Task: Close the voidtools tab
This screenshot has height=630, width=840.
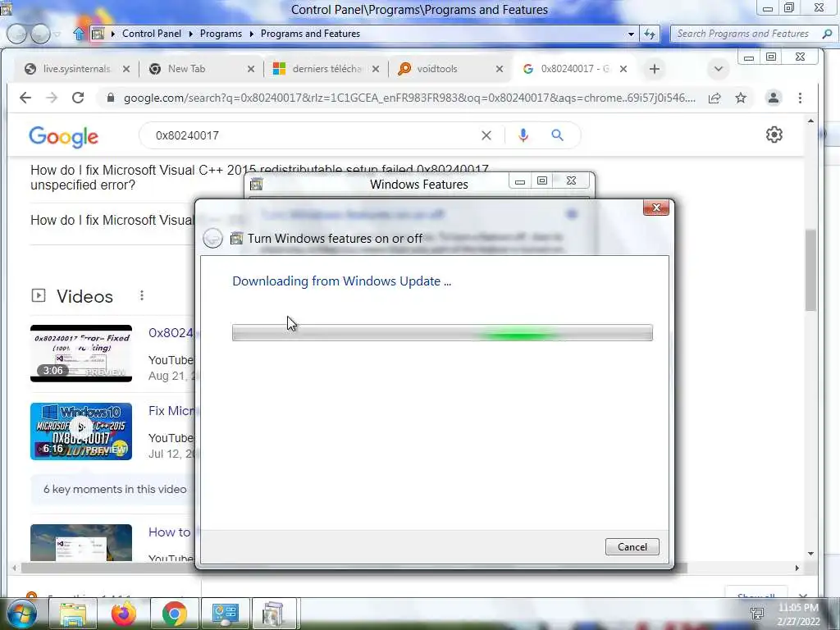Action: click(x=500, y=69)
